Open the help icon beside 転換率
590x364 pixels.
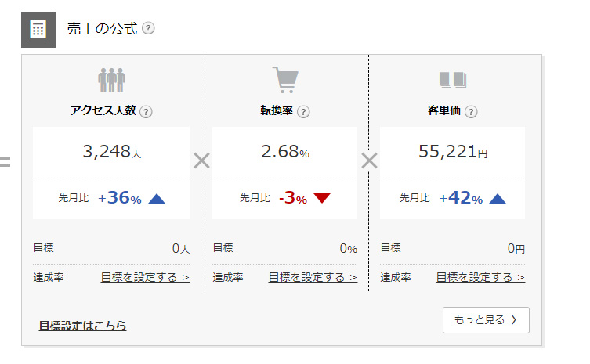click(303, 112)
